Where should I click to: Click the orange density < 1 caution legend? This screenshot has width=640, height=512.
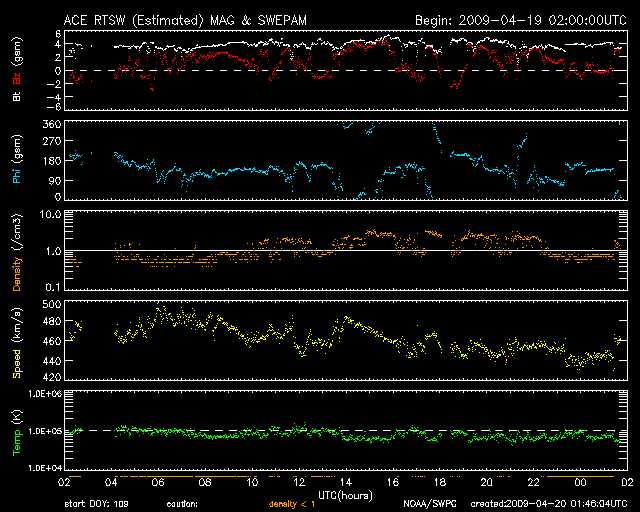pos(297,504)
